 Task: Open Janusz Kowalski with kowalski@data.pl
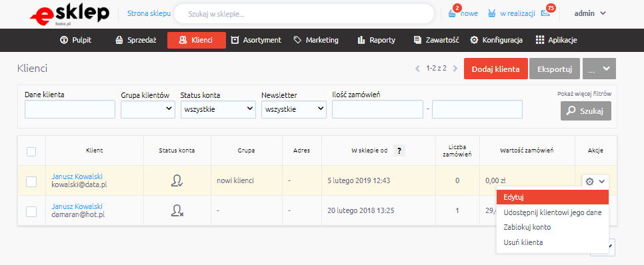(77, 176)
